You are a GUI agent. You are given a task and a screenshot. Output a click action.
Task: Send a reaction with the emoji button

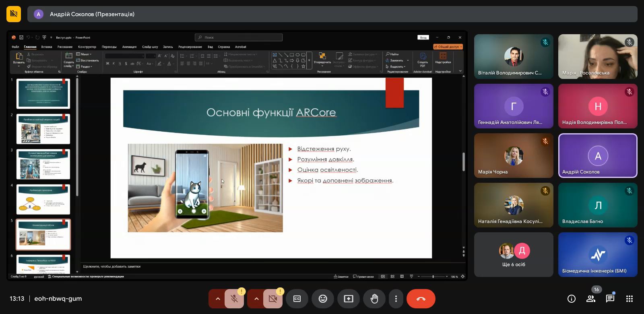pos(323,299)
